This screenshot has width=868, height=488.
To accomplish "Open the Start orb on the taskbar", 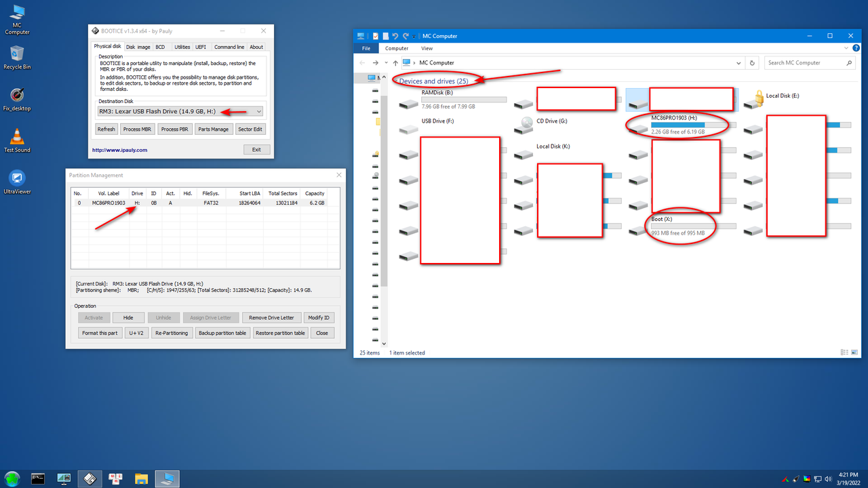I will click(14, 479).
